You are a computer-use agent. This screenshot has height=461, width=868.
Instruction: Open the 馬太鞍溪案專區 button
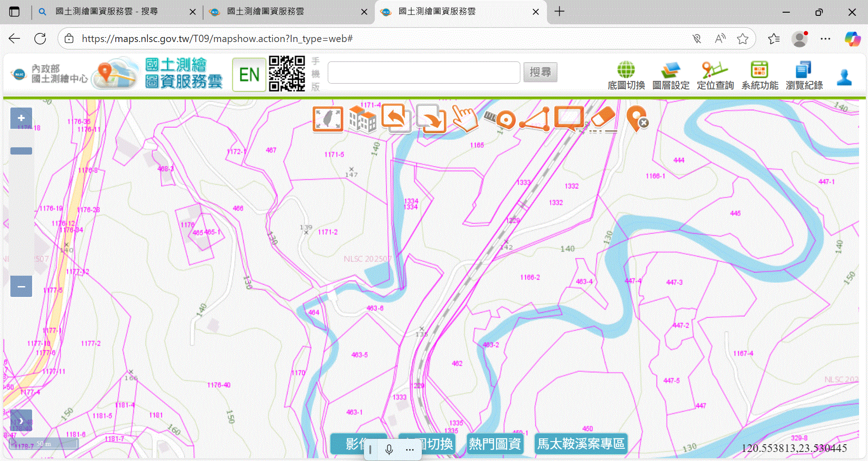click(580, 444)
